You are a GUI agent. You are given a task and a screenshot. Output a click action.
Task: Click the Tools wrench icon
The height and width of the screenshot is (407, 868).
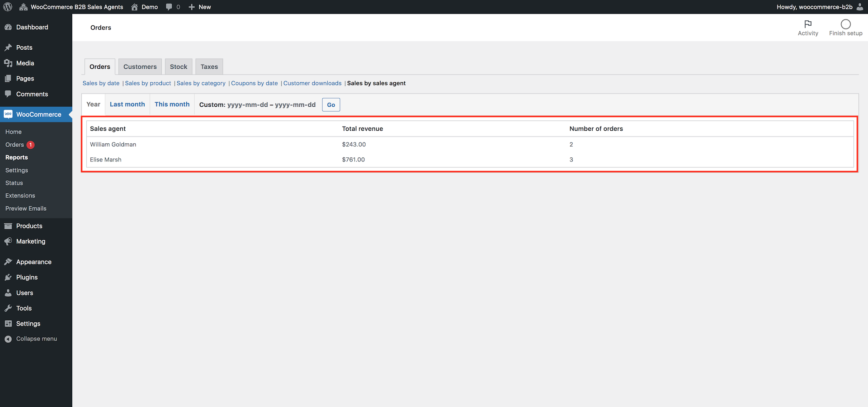8,308
